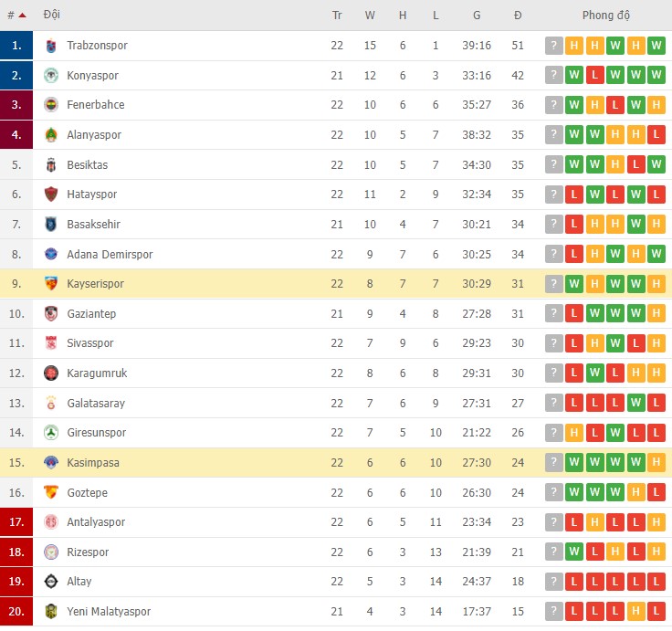Open the Alanyaspor team link

click(x=94, y=135)
